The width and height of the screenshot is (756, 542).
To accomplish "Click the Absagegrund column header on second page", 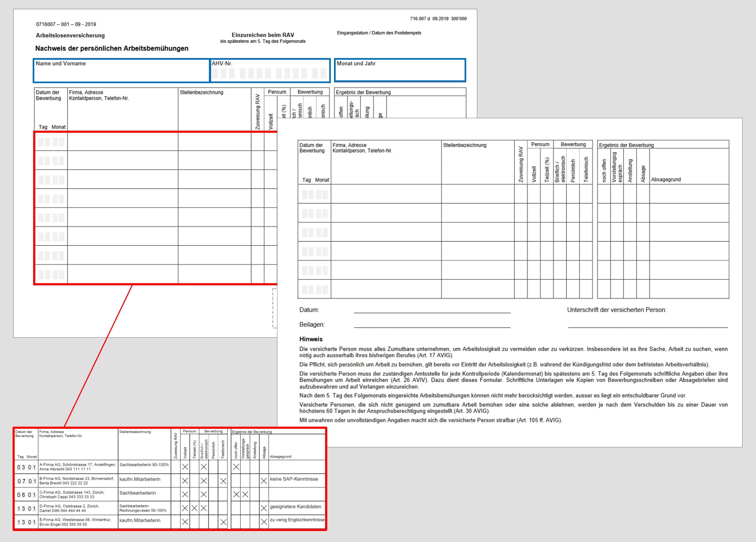I will 666,180.
